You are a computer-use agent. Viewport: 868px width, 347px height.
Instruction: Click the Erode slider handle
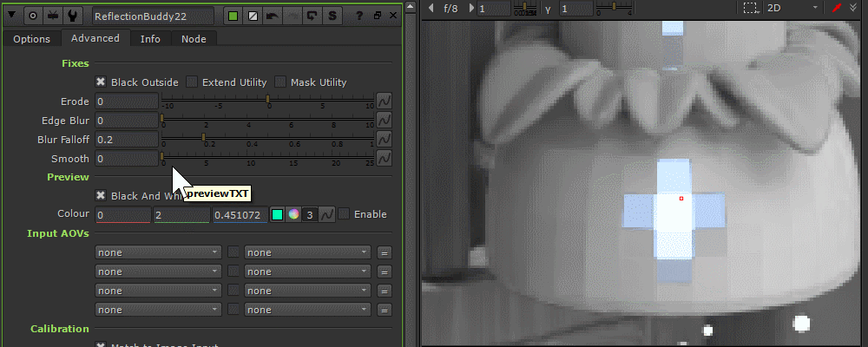pos(268,100)
